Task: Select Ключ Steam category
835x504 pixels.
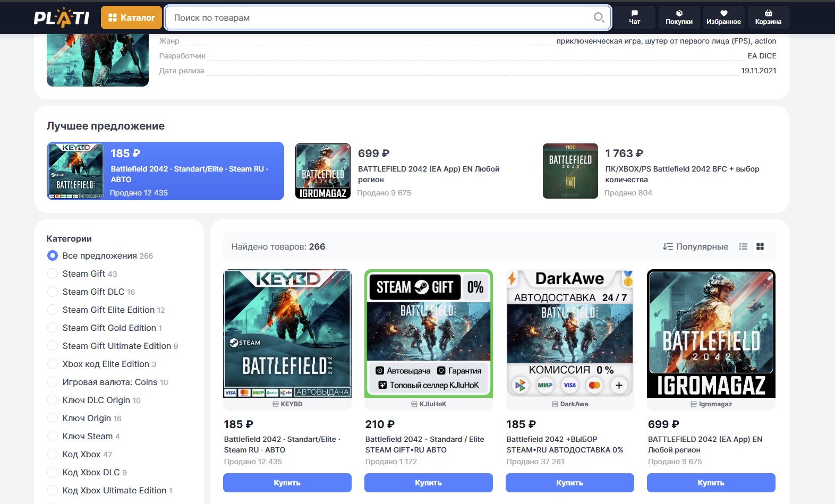Action: [83, 437]
